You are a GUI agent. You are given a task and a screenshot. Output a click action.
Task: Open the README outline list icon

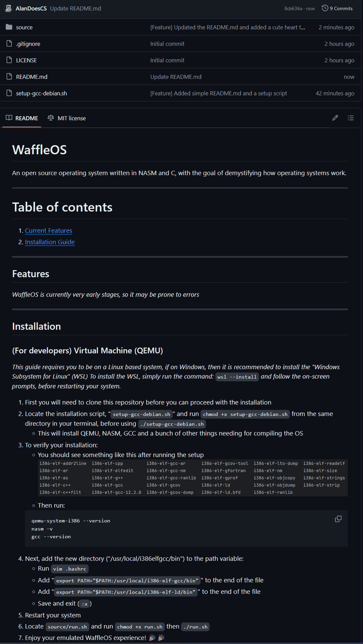(351, 118)
